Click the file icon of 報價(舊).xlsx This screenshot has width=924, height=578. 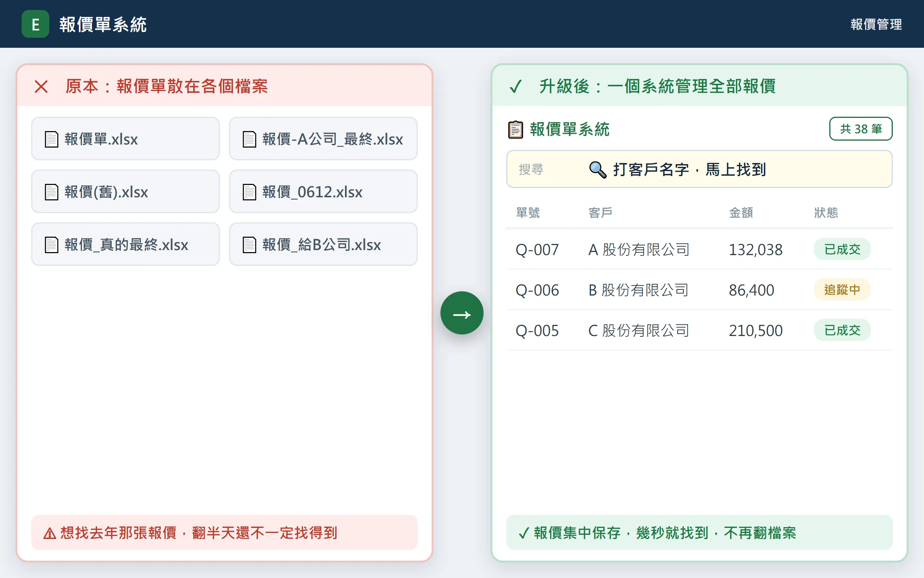(52, 192)
